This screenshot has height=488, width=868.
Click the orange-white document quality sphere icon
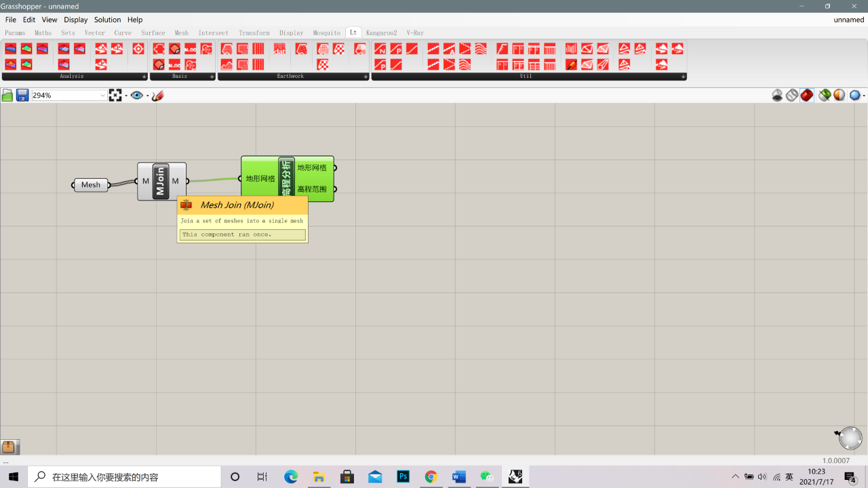[840, 96]
